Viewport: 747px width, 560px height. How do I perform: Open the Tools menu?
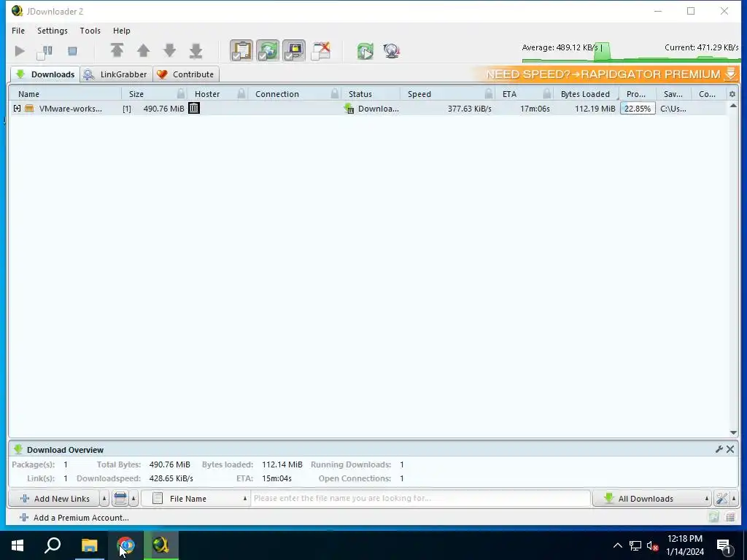click(x=90, y=31)
